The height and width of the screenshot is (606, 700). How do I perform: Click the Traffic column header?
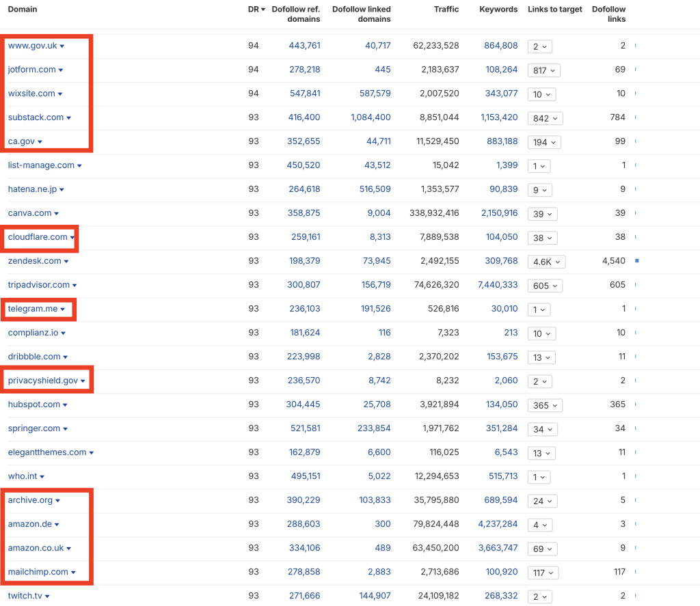coord(446,10)
